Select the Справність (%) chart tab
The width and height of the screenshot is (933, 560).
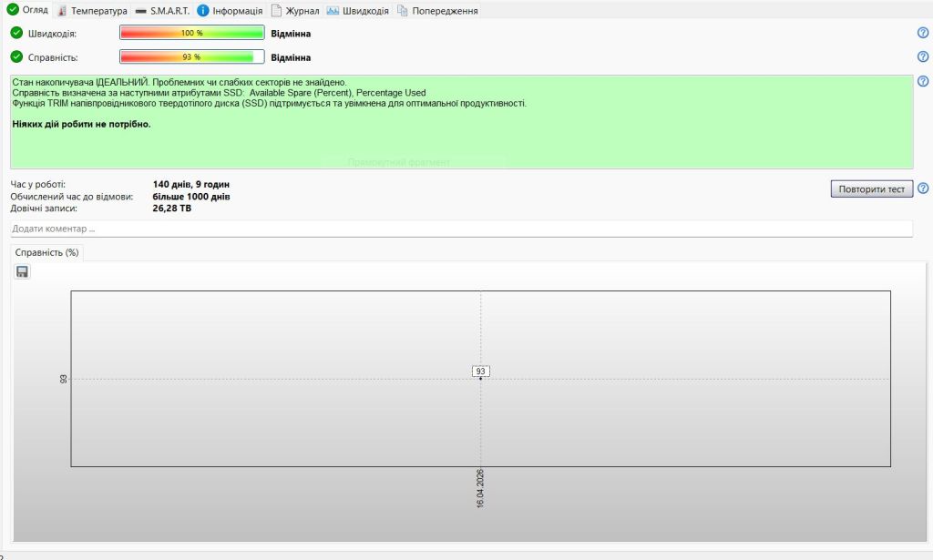(47, 252)
